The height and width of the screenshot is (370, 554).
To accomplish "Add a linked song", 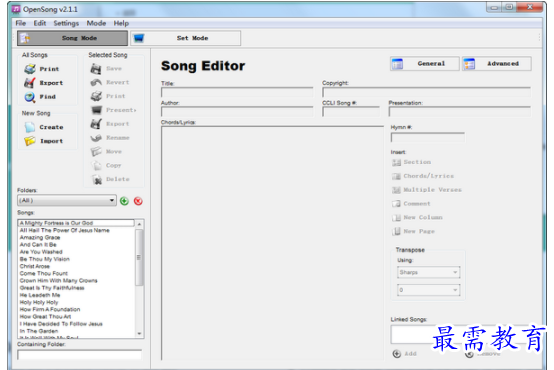I will click(x=405, y=353).
